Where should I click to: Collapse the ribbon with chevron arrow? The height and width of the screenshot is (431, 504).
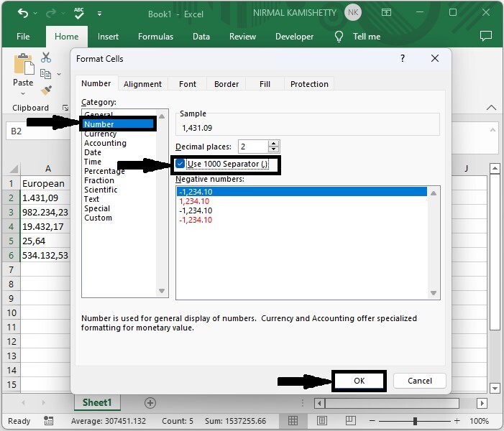[492, 108]
